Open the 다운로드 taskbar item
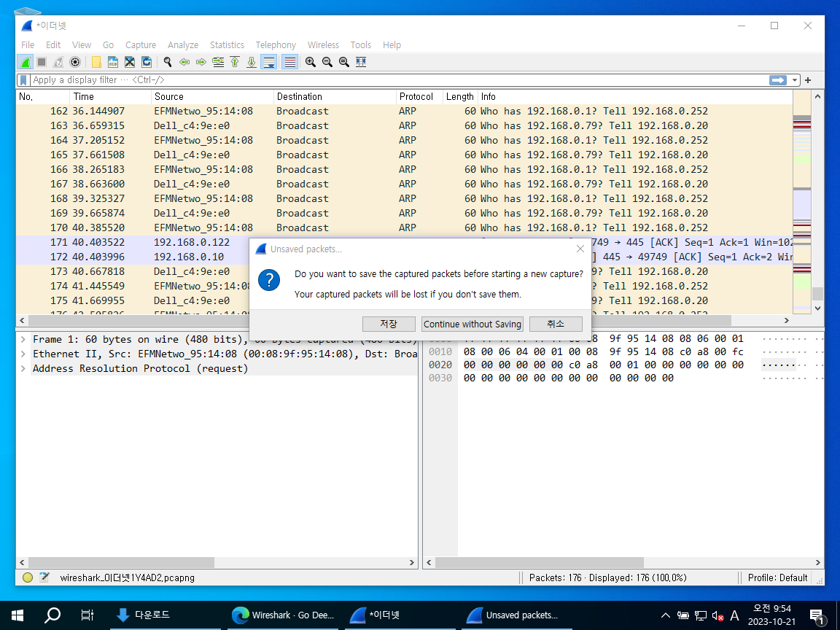Screen dimensions: 840x630 tap(165, 615)
